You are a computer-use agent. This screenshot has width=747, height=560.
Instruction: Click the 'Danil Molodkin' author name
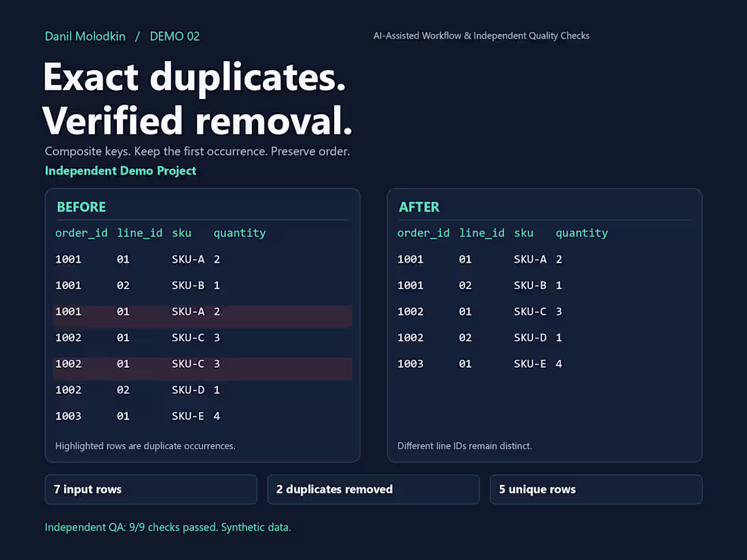point(85,36)
